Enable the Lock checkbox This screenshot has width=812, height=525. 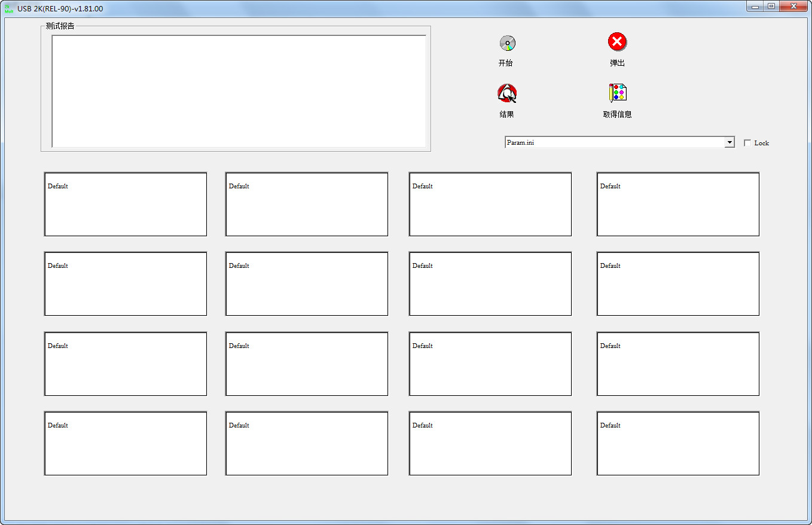(x=747, y=143)
